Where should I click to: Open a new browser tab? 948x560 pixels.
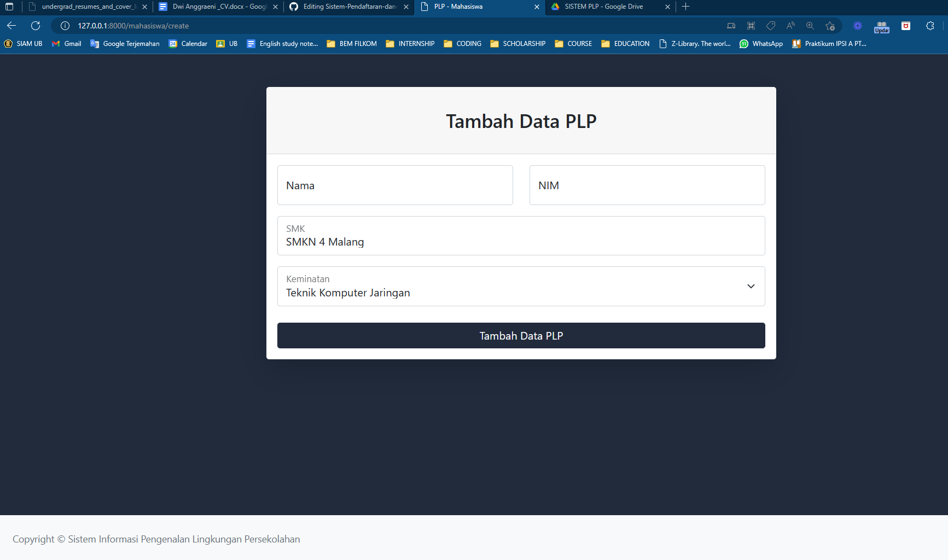pyautogui.click(x=685, y=7)
